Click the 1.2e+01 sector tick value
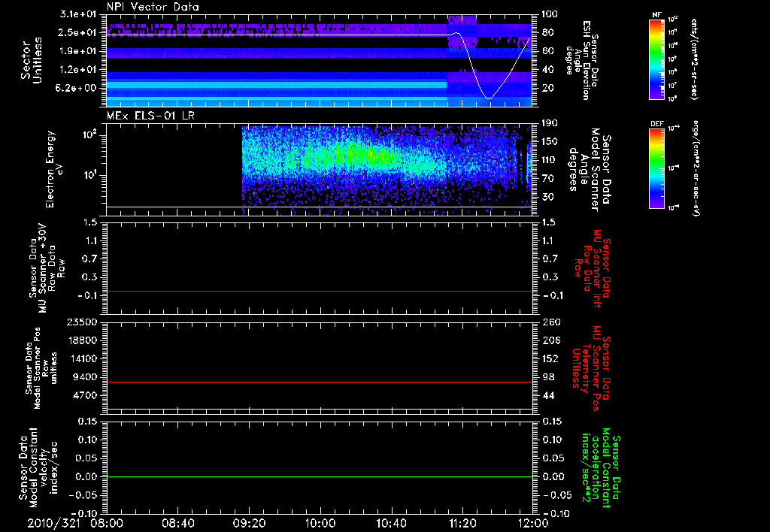The height and width of the screenshot is (532, 770). [x=77, y=70]
